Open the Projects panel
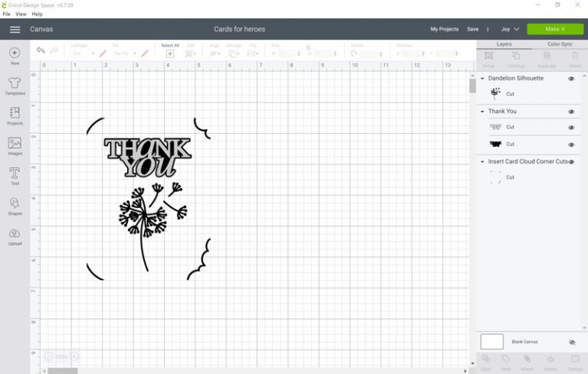Screen dimensions: 588x374 pos(15,115)
